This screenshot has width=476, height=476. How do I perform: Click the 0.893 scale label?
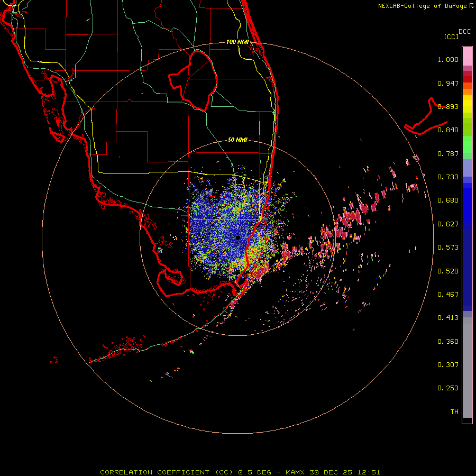pos(448,106)
